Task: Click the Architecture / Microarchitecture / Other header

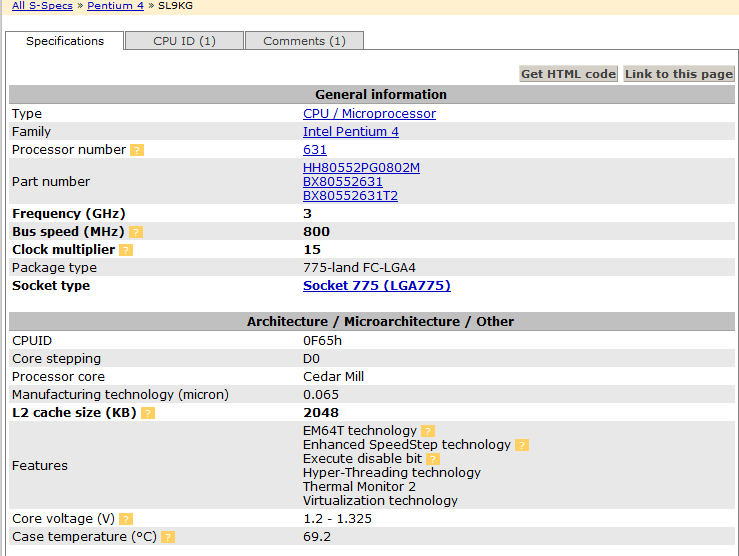Action: tap(372, 321)
